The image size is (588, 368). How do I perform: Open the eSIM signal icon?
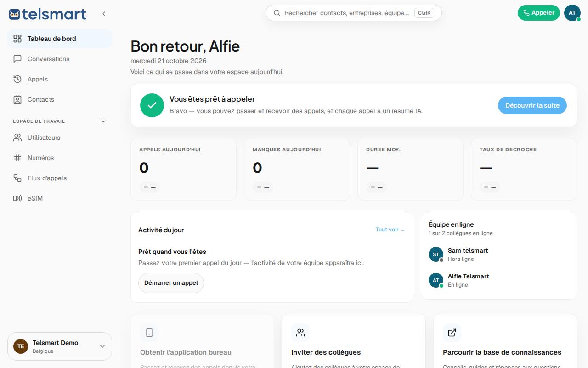17,198
